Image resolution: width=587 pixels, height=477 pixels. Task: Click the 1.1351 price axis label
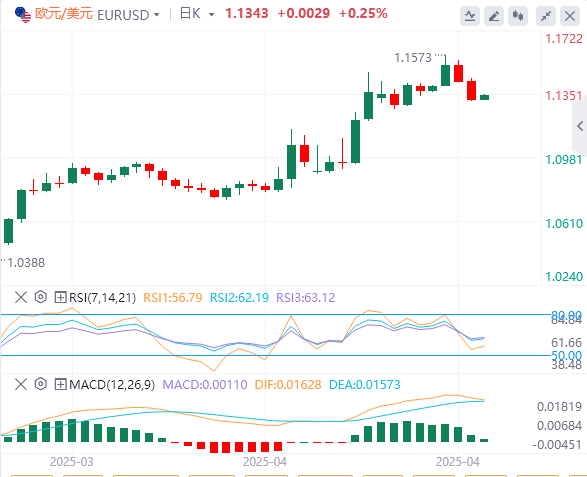click(564, 96)
